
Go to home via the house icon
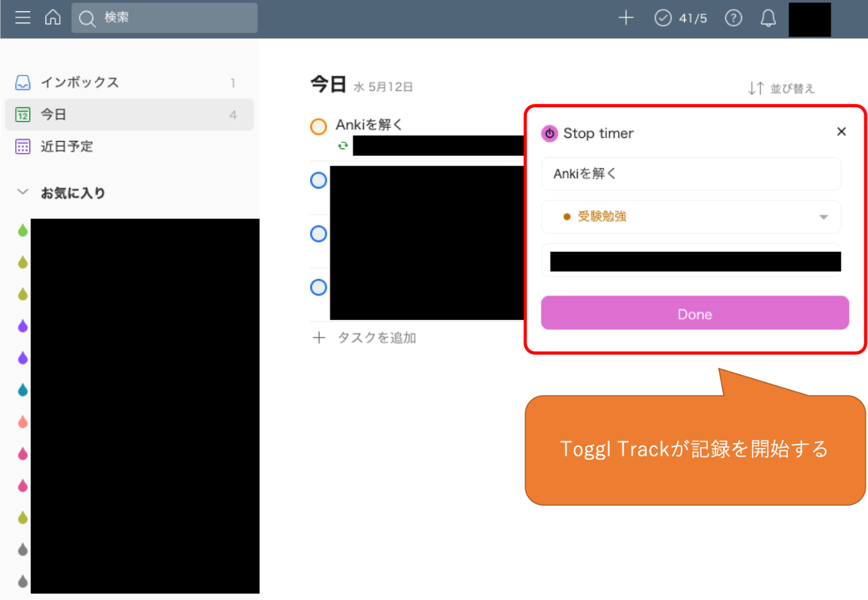pos(53,17)
